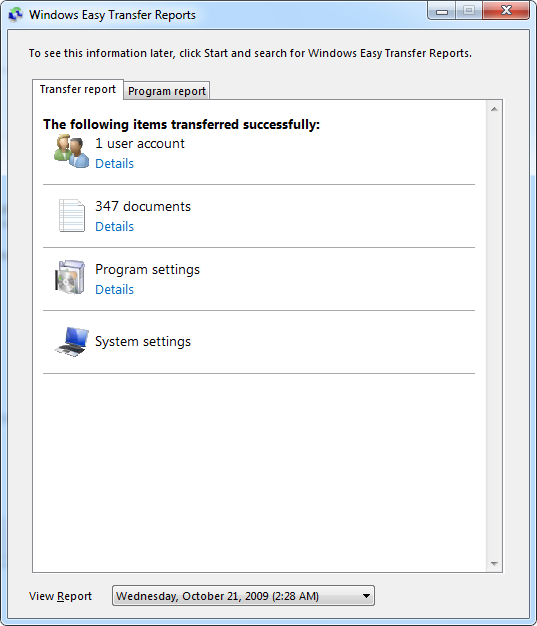The image size is (537, 626).
Task: Click the 347 documents label
Action: (x=143, y=206)
